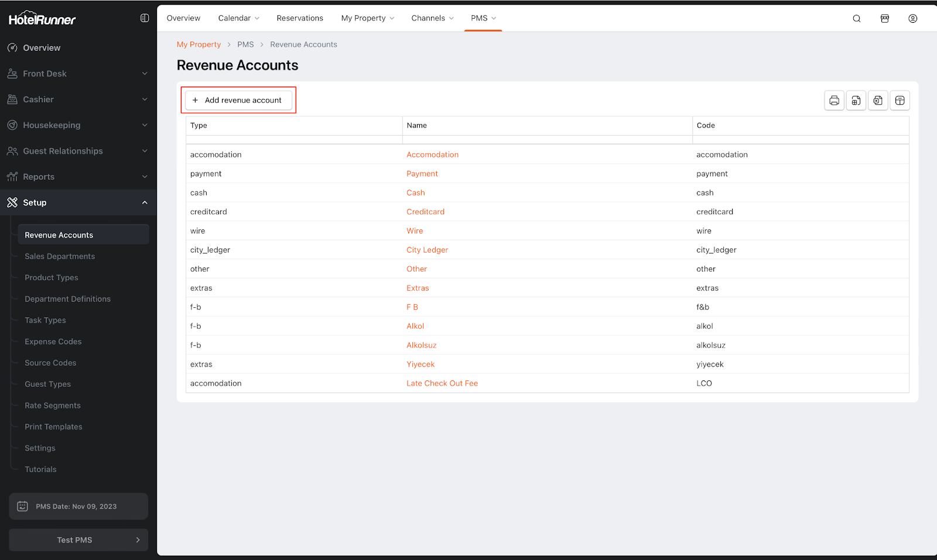Viewport: 937px width, 560px height.
Task: Click the Add revenue account button
Action: [x=238, y=100]
